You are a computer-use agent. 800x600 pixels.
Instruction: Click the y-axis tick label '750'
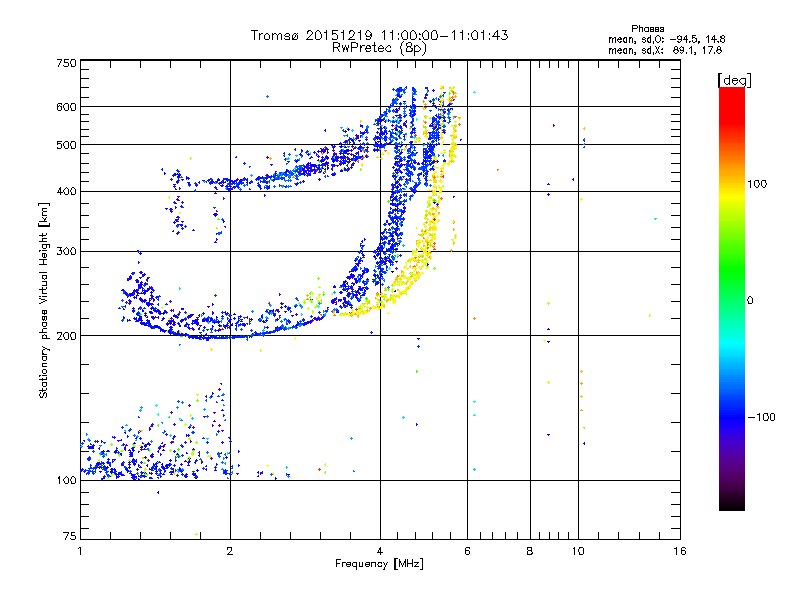pyautogui.click(x=66, y=63)
